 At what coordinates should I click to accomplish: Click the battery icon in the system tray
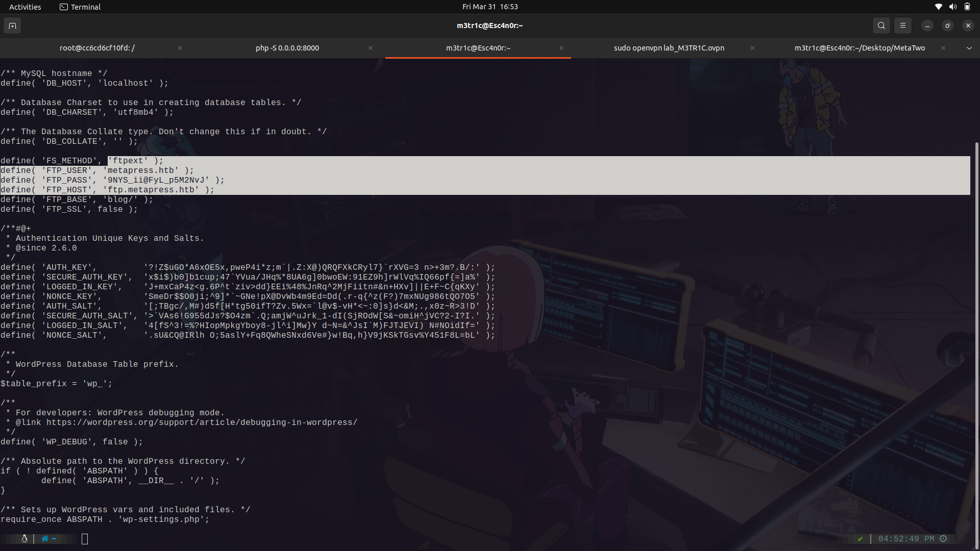pyautogui.click(x=967, y=7)
